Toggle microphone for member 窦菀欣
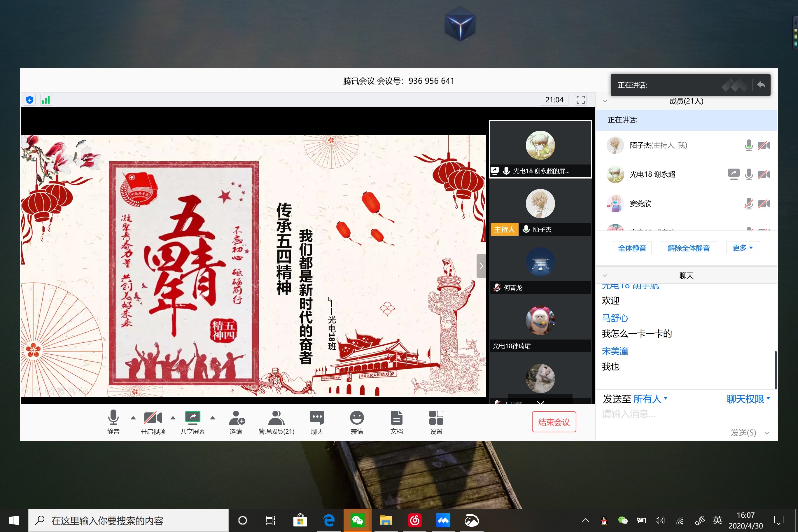 click(748, 204)
